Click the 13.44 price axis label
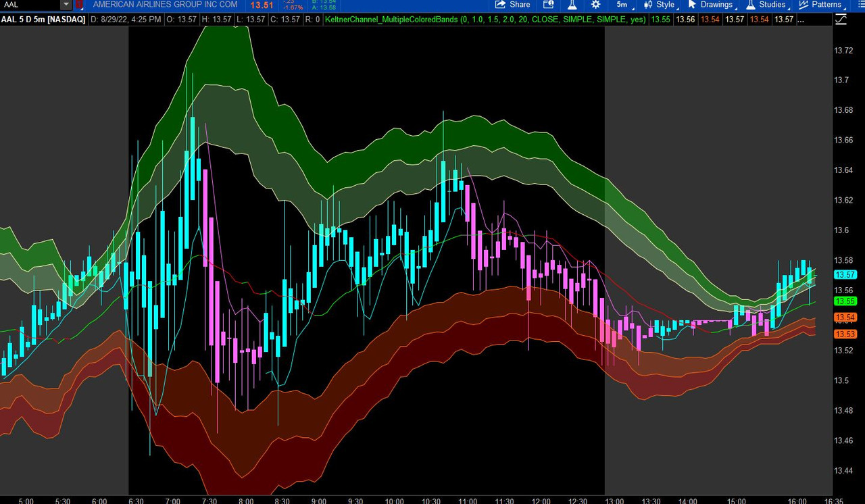 (843, 470)
